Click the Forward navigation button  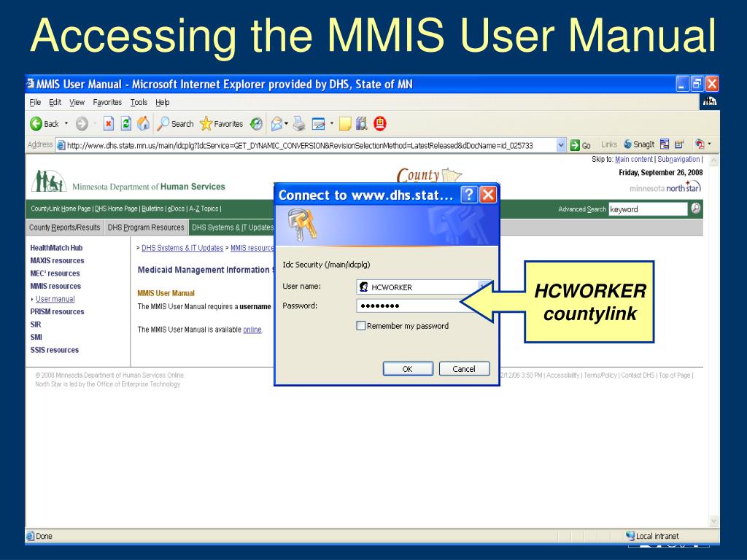pos(82,124)
